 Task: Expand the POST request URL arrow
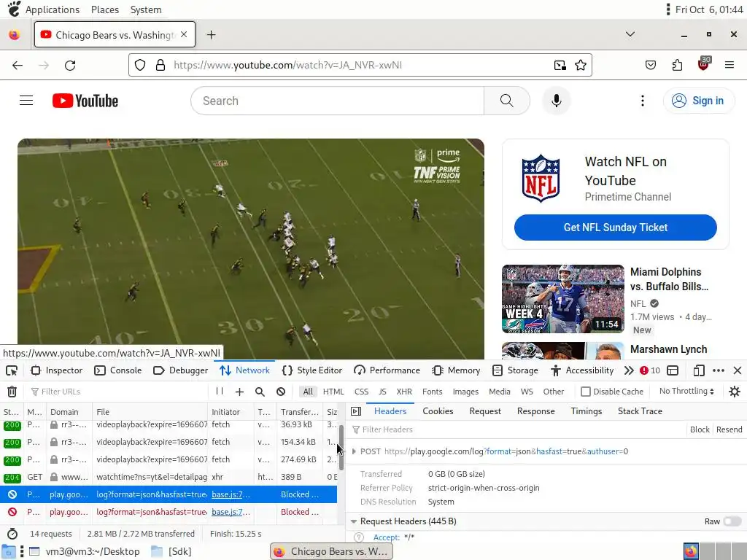354,451
